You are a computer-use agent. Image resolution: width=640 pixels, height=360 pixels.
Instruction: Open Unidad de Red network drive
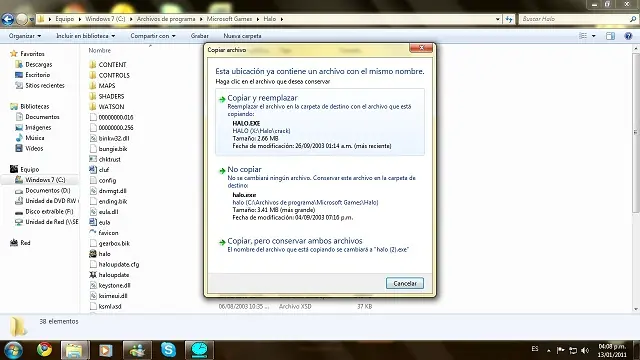[x=51, y=222]
